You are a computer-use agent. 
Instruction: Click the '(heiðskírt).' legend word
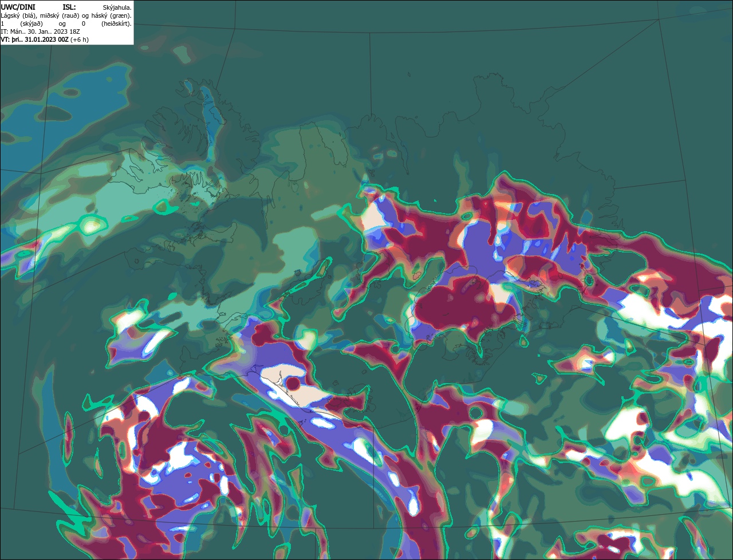(116, 24)
